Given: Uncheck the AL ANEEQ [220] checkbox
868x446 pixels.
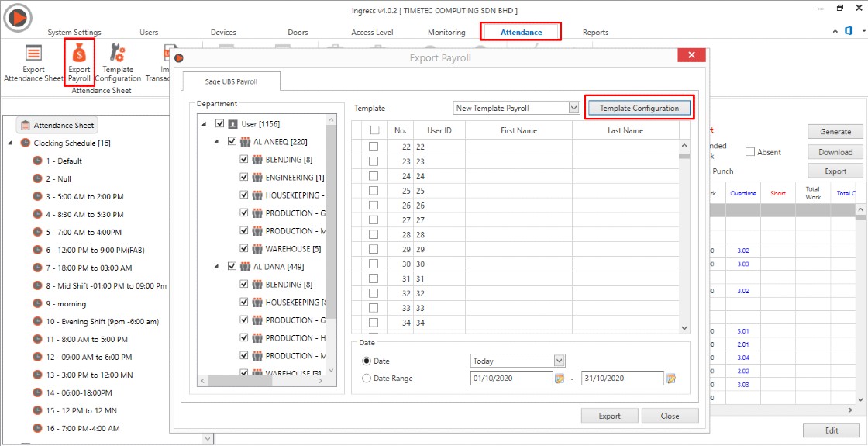Looking at the screenshot, I should [232, 141].
